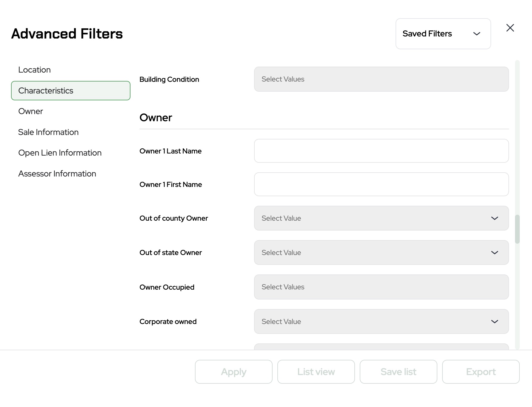The width and height of the screenshot is (532, 407).
Task: Click the vertical scrollbar thumb
Action: pyautogui.click(x=517, y=229)
